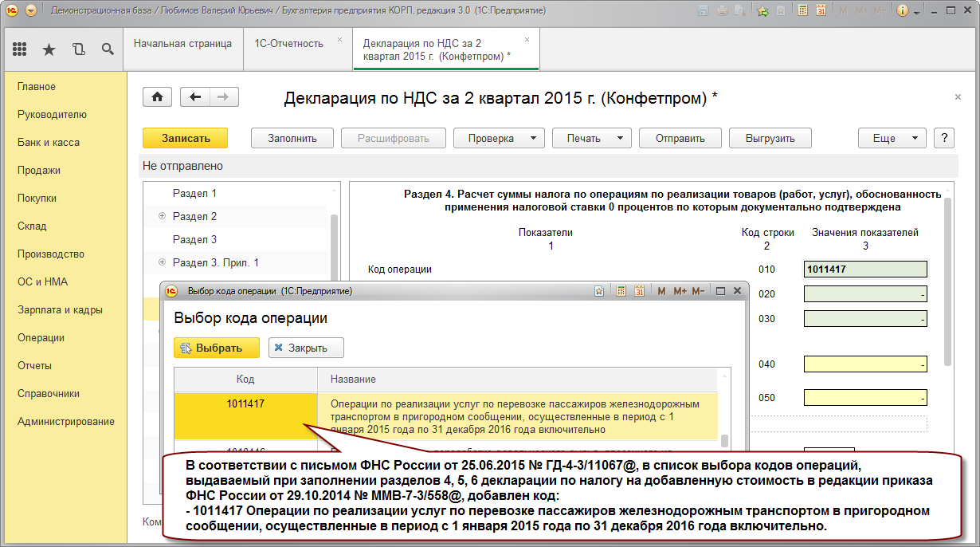Viewport: 980px width, 547px height.
Task: Open the Печать dropdown menu
Action: (x=591, y=138)
